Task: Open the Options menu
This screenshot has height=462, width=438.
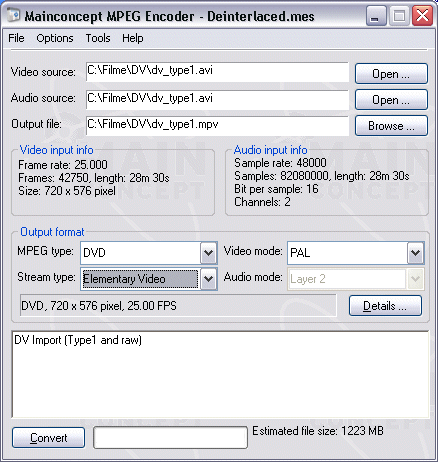Action: (x=55, y=38)
